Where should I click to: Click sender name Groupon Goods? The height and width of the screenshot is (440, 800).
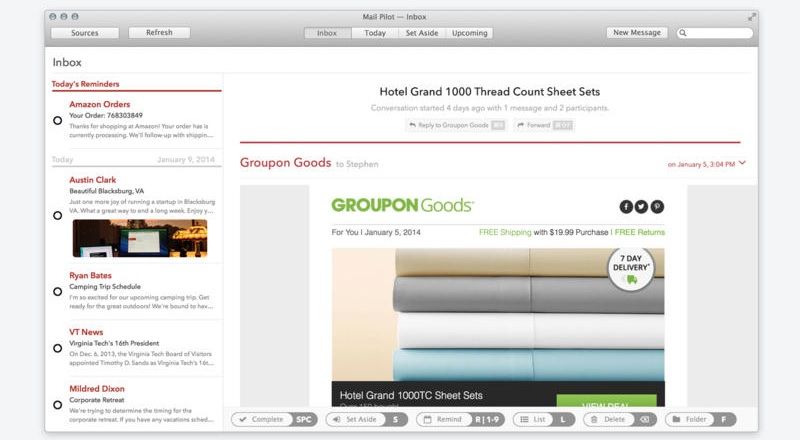click(285, 162)
